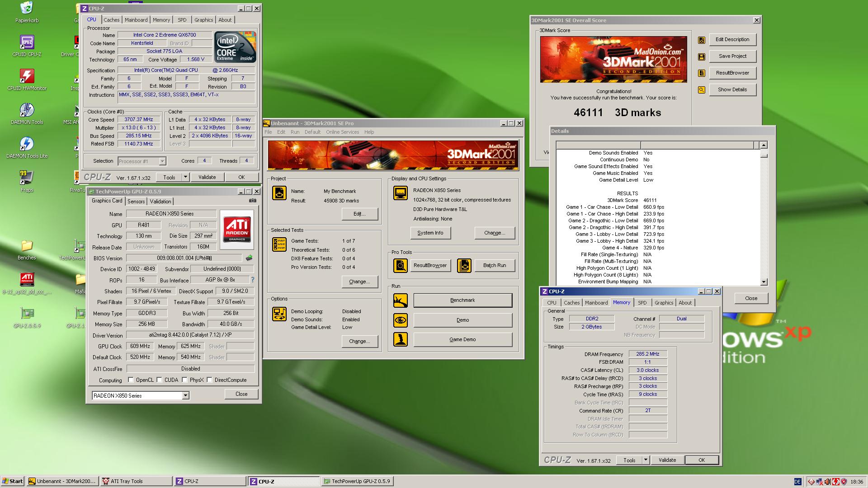Switch to the Sensors tab in GPU-Z

136,202
